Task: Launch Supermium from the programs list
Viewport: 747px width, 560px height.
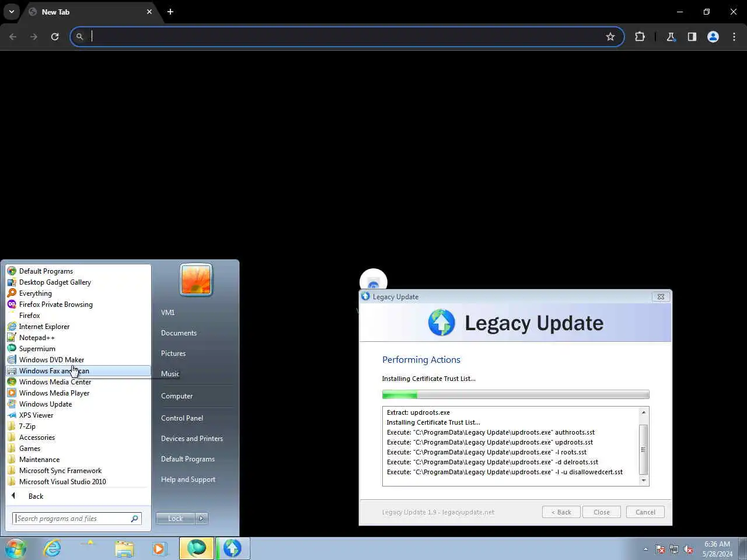Action: 78,349
